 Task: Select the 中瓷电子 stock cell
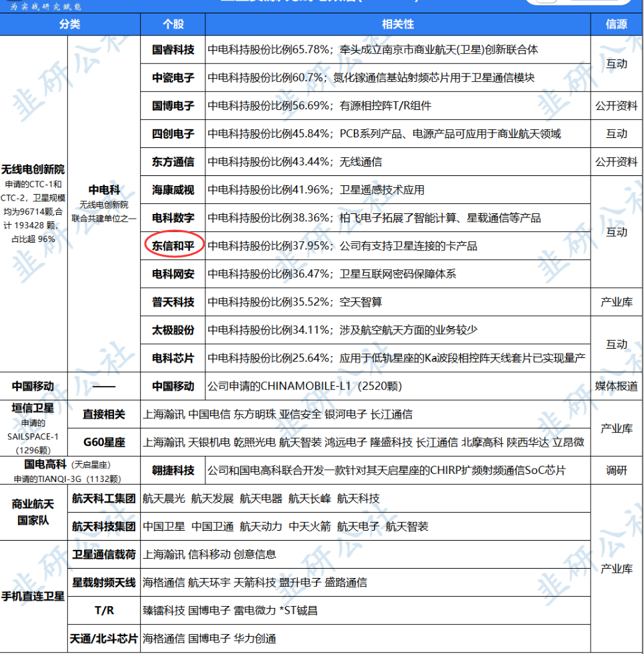[173, 77]
